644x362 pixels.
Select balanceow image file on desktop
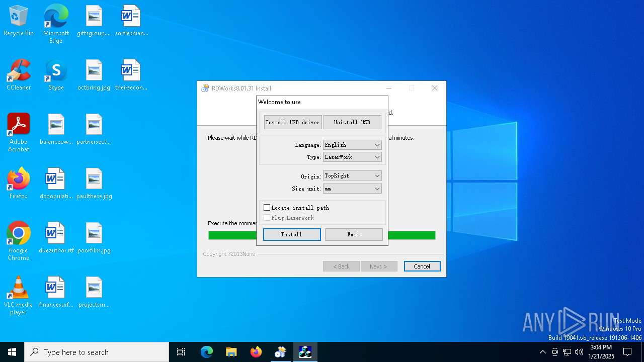point(56,130)
